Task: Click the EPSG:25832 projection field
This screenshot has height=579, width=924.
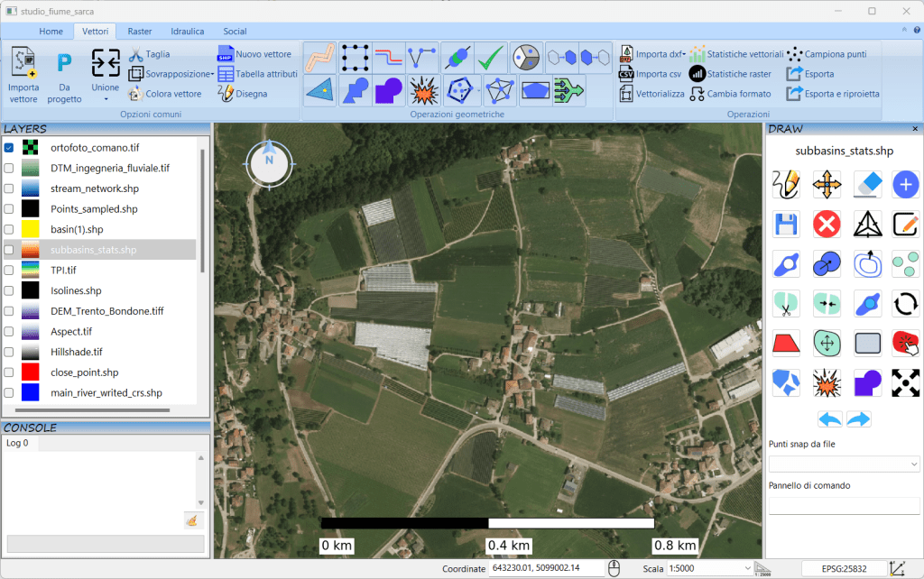Action: (844, 568)
